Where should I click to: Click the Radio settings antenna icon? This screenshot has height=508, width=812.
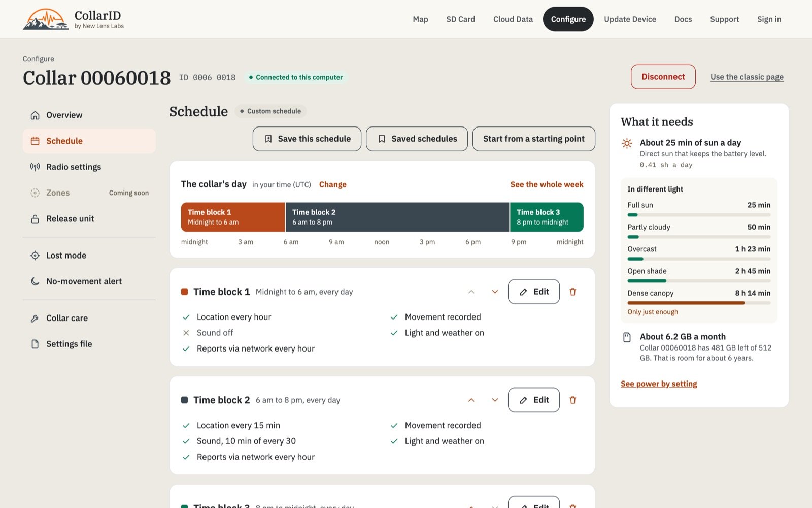pyautogui.click(x=35, y=167)
